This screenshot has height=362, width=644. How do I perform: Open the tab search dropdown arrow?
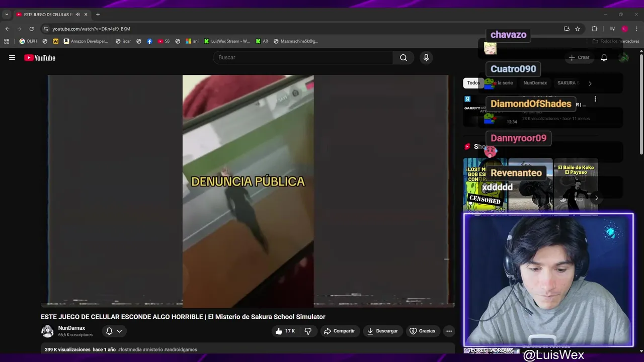(x=7, y=15)
